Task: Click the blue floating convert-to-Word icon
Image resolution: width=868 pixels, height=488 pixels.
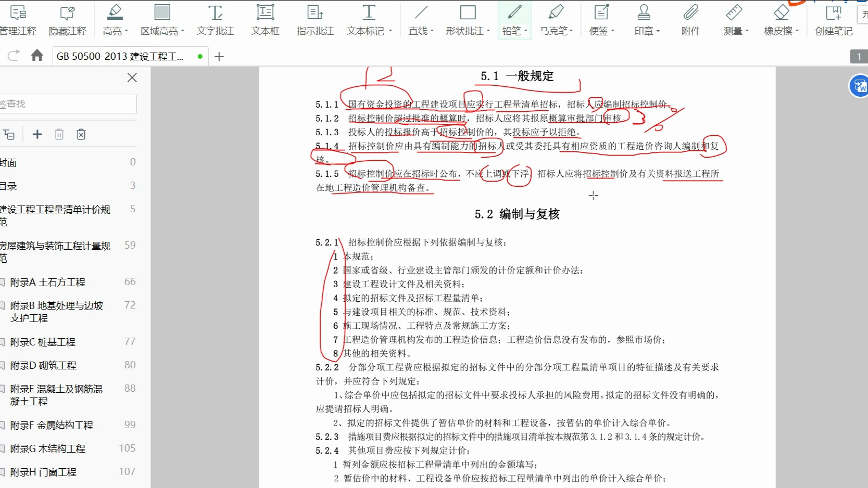Action: [x=859, y=86]
